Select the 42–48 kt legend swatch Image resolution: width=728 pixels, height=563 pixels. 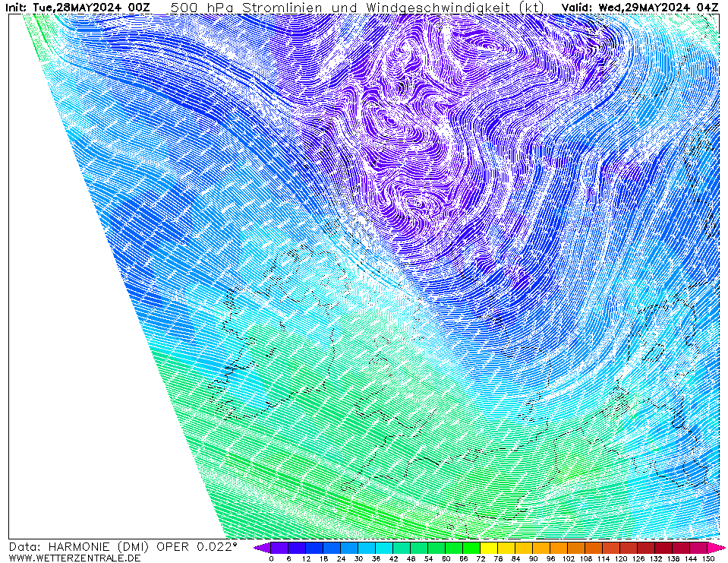[x=402, y=548]
